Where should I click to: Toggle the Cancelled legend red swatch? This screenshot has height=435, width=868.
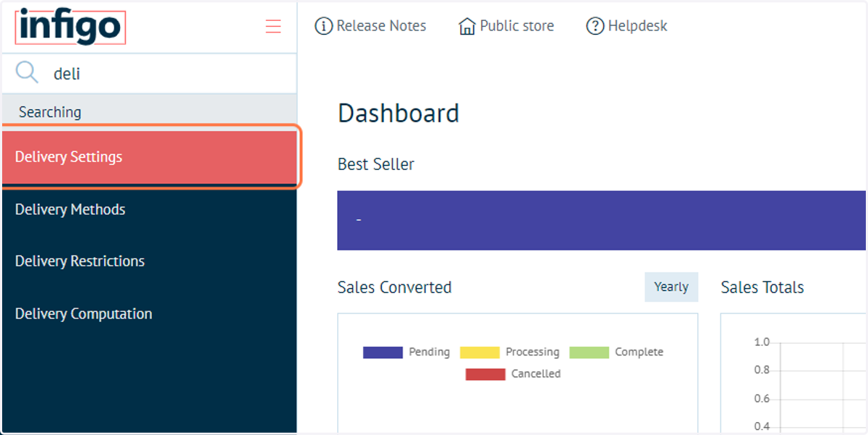[485, 374]
